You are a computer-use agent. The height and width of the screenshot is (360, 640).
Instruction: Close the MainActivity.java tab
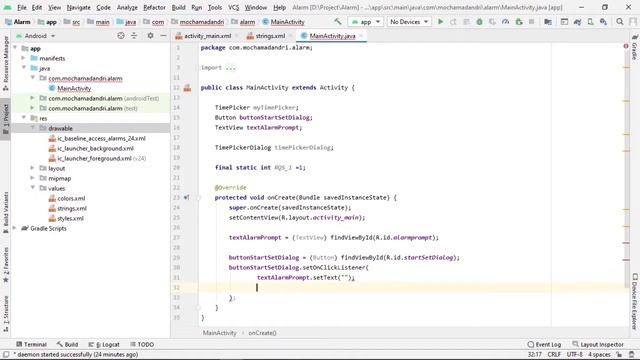tap(361, 36)
